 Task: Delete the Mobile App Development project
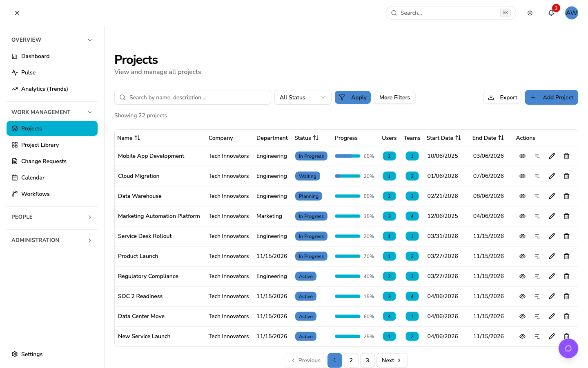coord(566,156)
